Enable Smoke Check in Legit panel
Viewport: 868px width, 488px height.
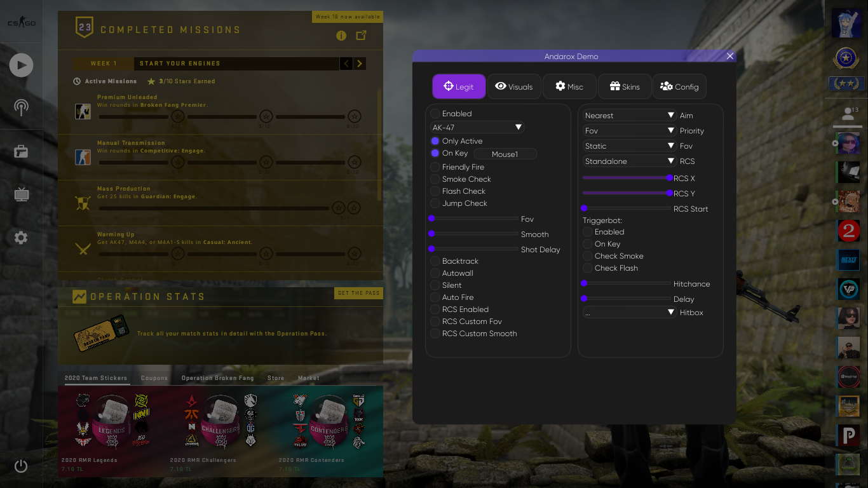435,179
